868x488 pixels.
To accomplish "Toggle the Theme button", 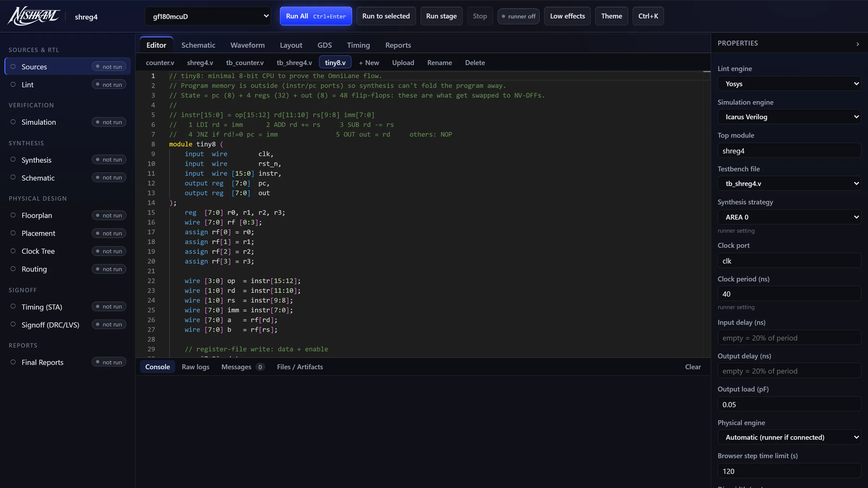I will [x=611, y=16].
